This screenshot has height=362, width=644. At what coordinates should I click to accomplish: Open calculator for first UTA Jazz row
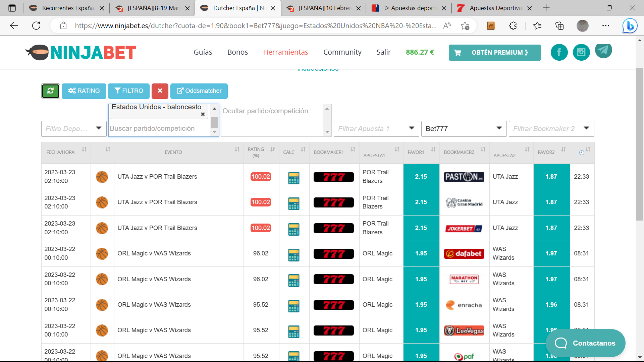tap(293, 178)
